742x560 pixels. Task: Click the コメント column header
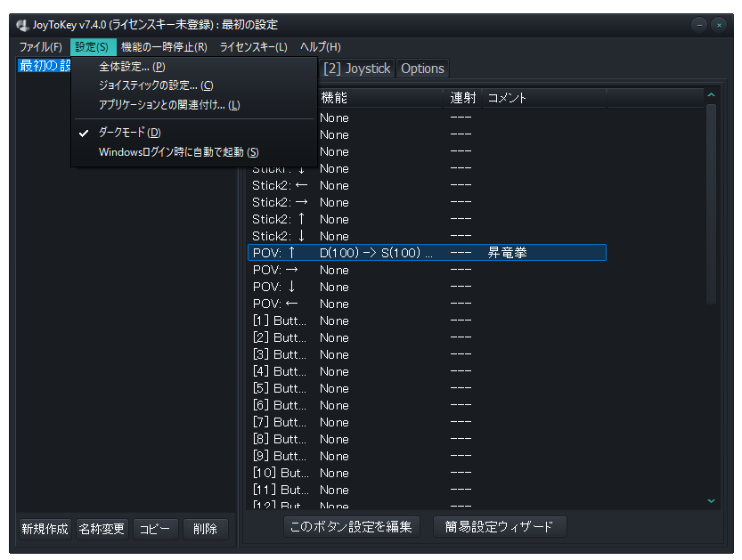[544, 98]
